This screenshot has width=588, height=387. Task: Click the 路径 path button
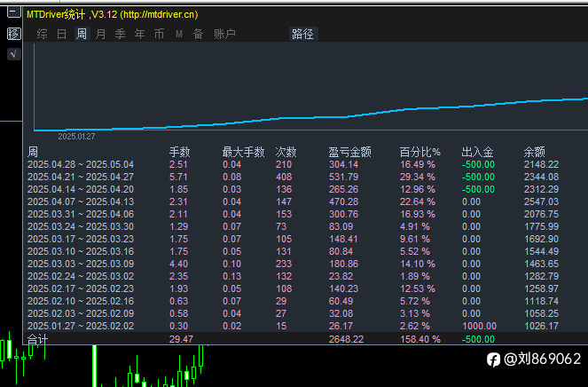[x=303, y=34]
